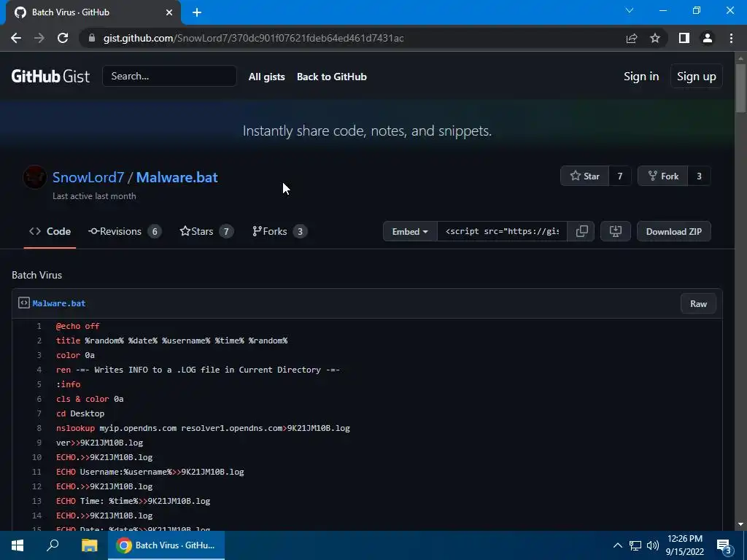Fork this gist
Viewport: 747px width, 560px height.
(x=662, y=176)
